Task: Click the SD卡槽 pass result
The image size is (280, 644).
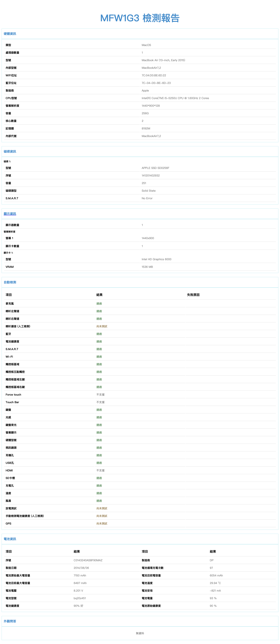Action: pos(99,478)
